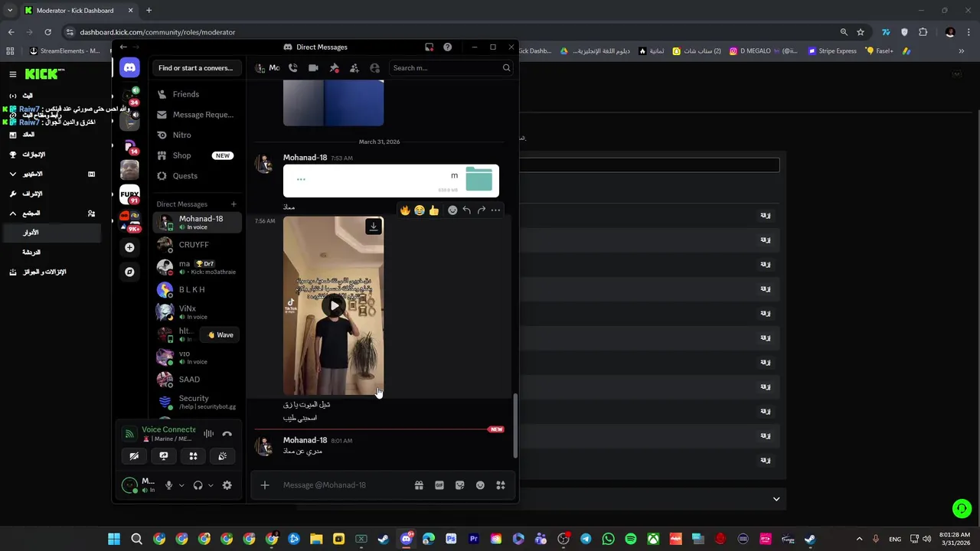
Task: Add a server in Discord sidebar
Action: tap(129, 247)
